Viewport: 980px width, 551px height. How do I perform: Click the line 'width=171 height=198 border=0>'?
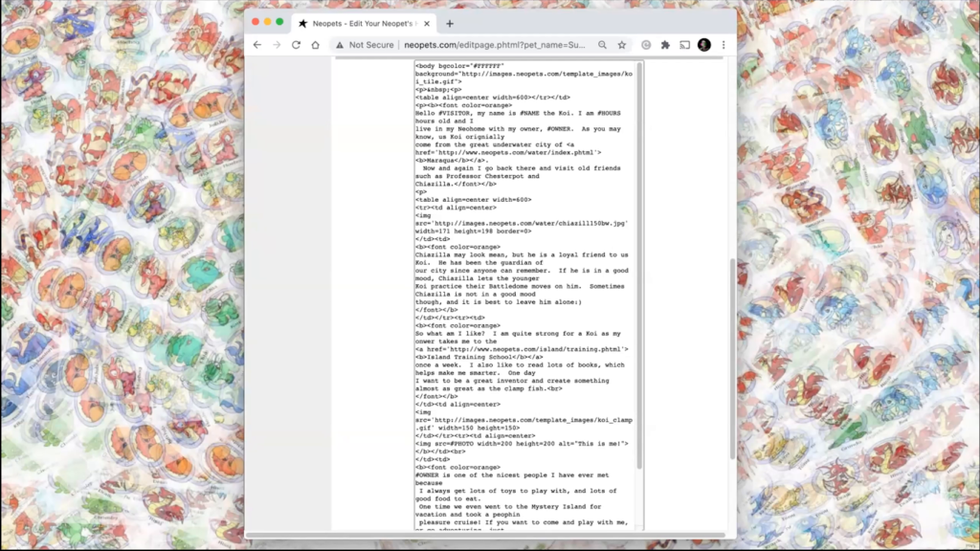tap(473, 231)
